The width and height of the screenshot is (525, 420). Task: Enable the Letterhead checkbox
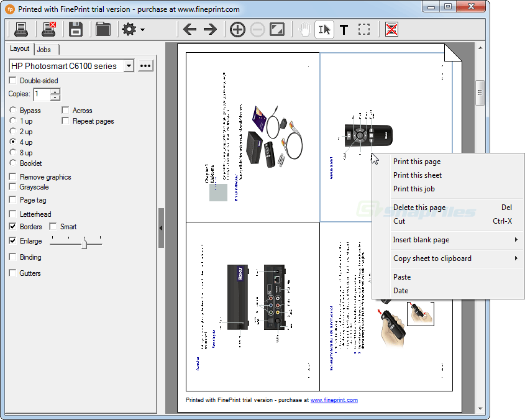point(12,214)
